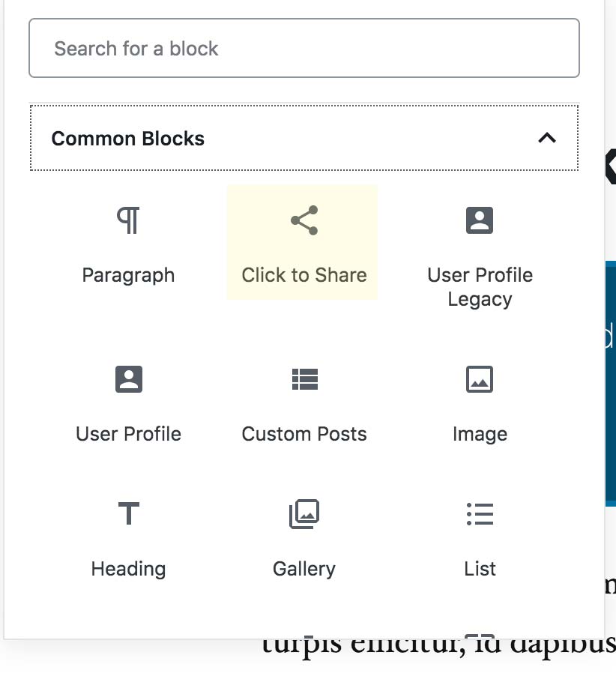This screenshot has height=676, width=616.
Task: Click the "Paragraph" text label
Action: tap(128, 275)
